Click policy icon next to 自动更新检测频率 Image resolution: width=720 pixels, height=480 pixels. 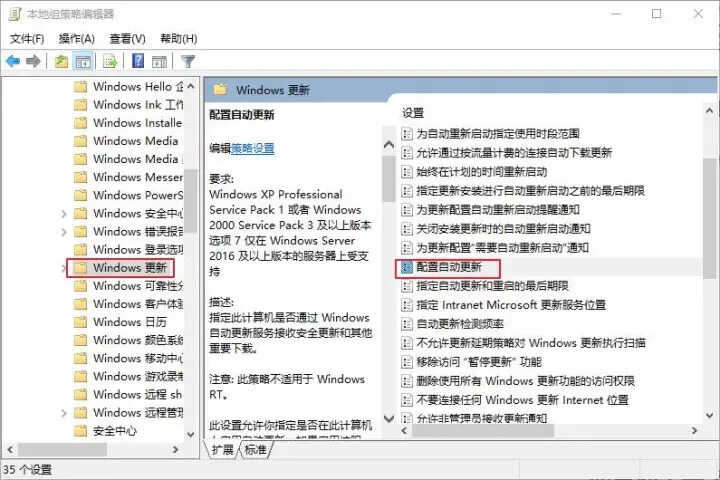[x=406, y=324]
